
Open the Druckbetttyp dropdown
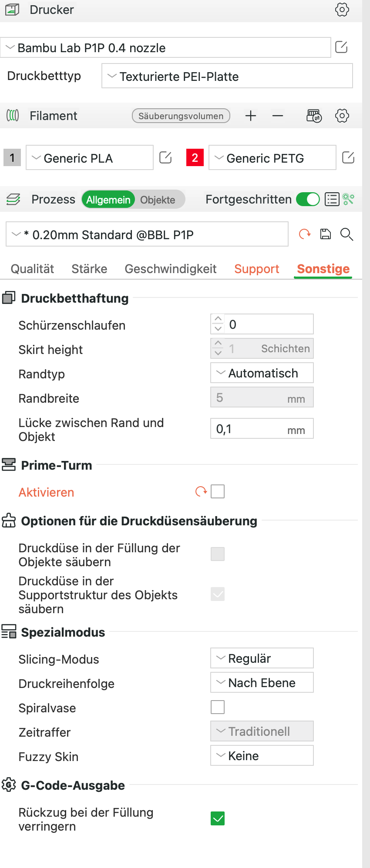pyautogui.click(x=227, y=76)
